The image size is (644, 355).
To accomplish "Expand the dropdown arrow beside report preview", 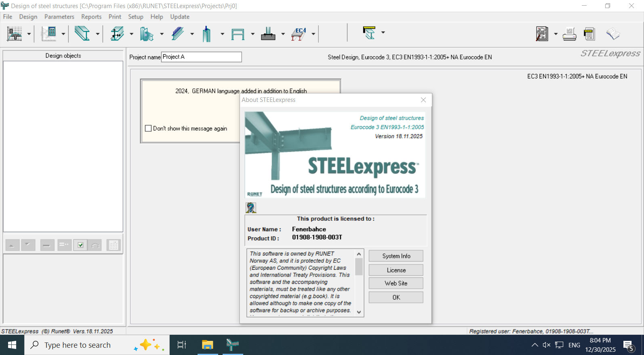I will pyautogui.click(x=556, y=34).
